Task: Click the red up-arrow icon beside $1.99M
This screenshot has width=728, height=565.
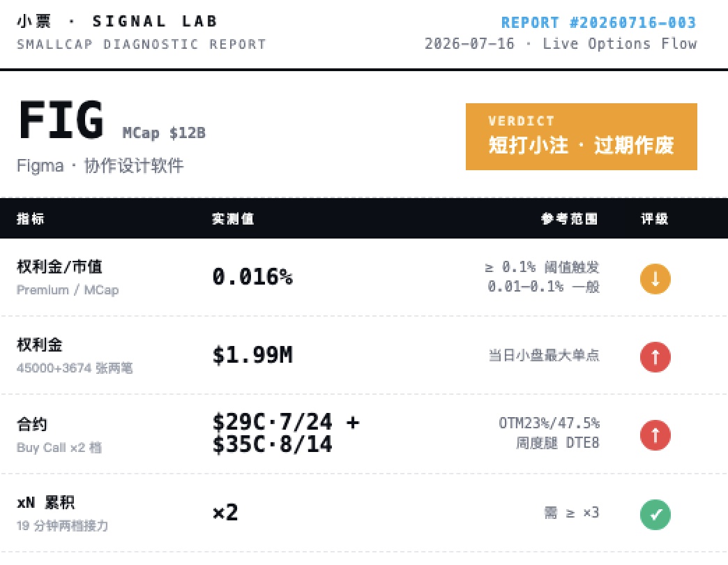Action: click(x=655, y=357)
